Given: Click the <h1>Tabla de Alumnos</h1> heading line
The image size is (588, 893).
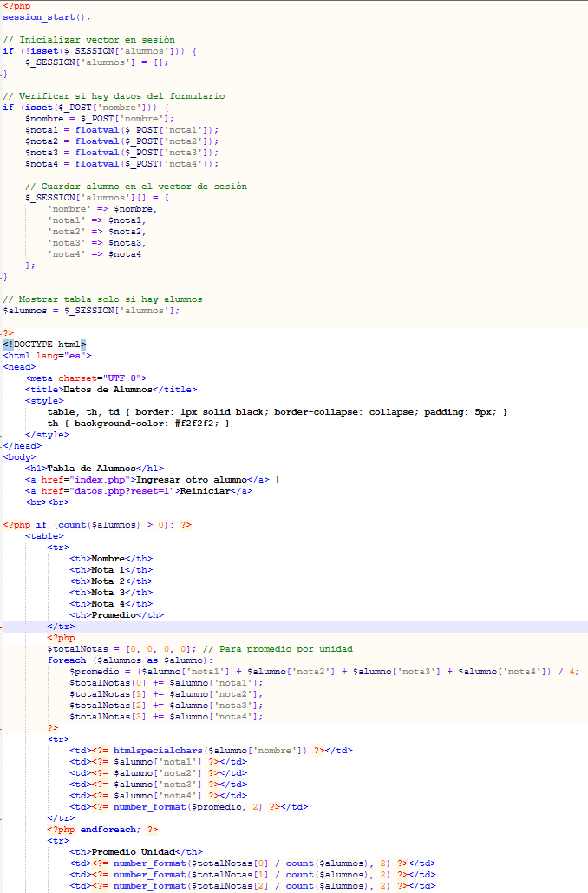Looking at the screenshot, I should (x=95, y=468).
